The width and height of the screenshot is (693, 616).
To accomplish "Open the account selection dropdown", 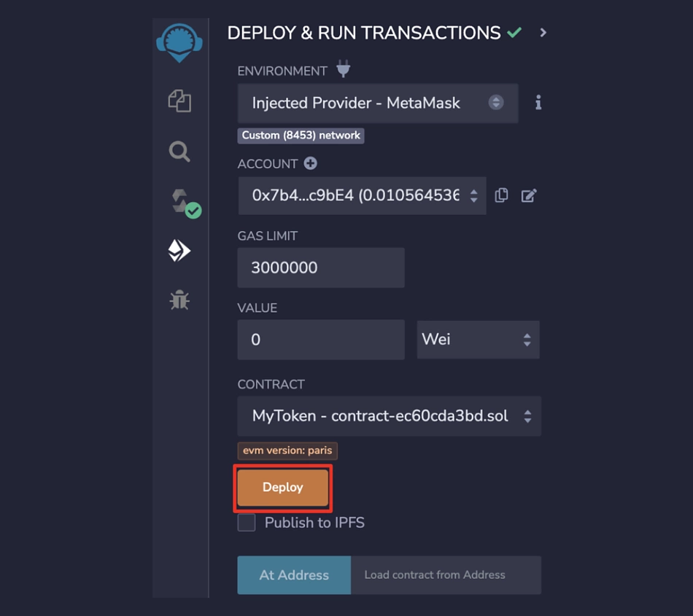I will [362, 195].
